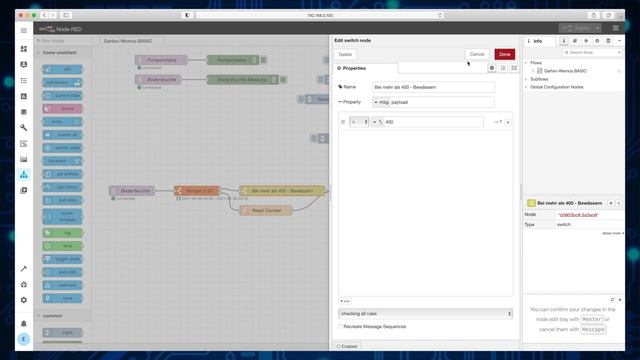Click the rule value field containing 400
Viewport: 640px width, 360px height.
click(433, 122)
